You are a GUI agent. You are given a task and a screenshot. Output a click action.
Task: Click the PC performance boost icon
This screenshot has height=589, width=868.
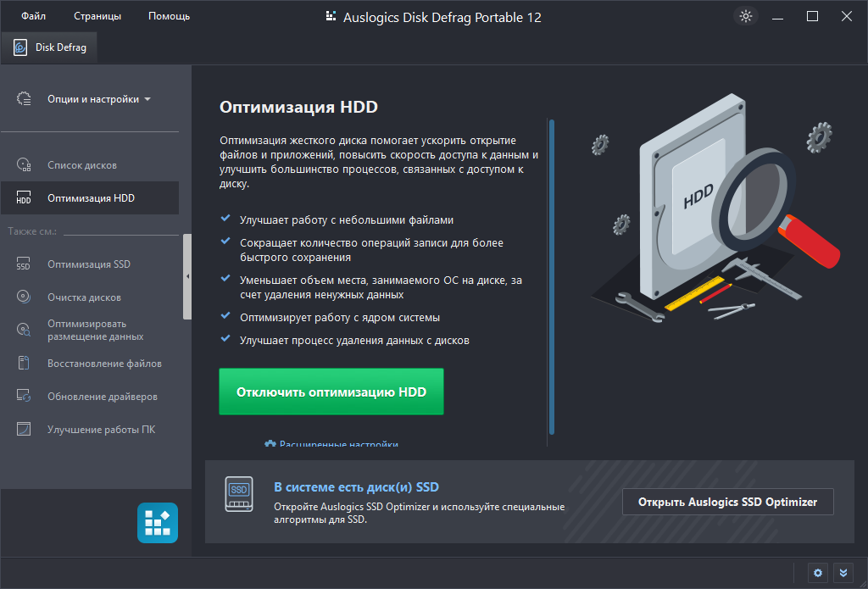(23, 429)
